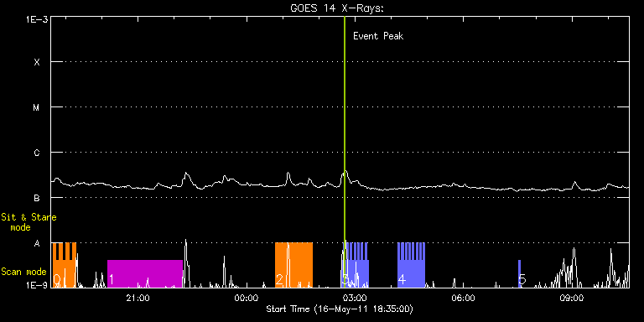
Task: Select the thin blue block labeled 5
Action: pos(520,273)
